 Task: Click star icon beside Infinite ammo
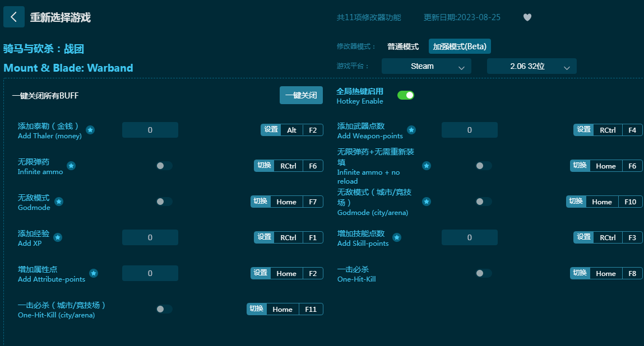[x=71, y=166]
